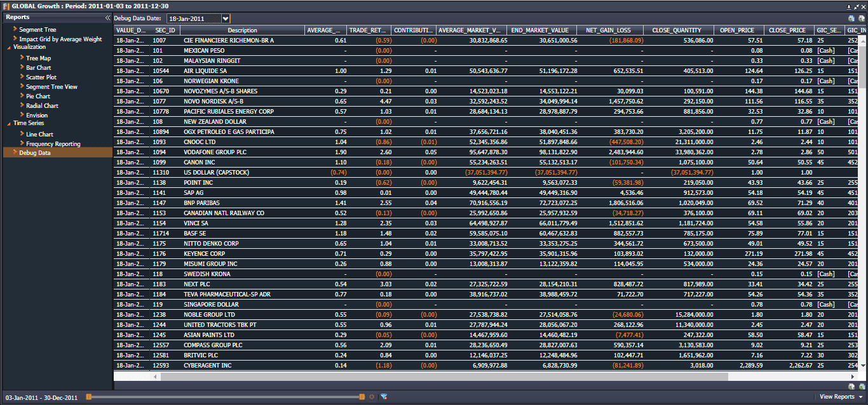This screenshot has width=868, height=405.
Task: Open the Segment Tree View visualization
Action: 51,87
